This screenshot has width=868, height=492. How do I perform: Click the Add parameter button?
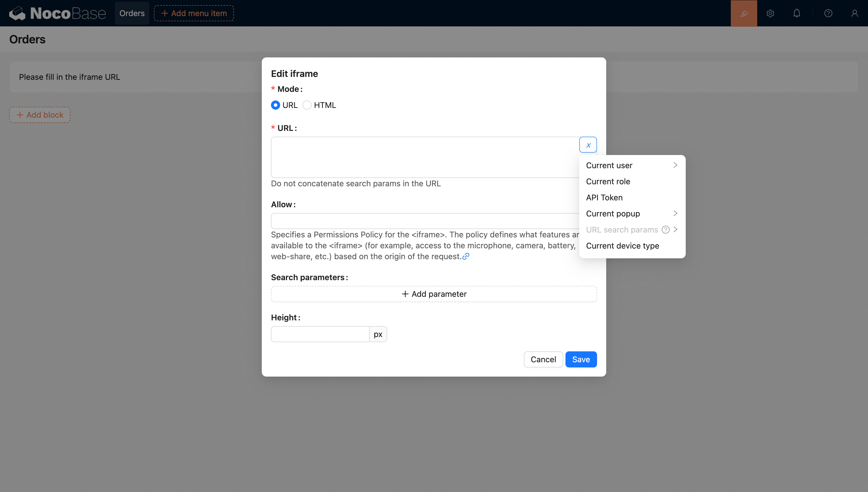[x=433, y=294]
